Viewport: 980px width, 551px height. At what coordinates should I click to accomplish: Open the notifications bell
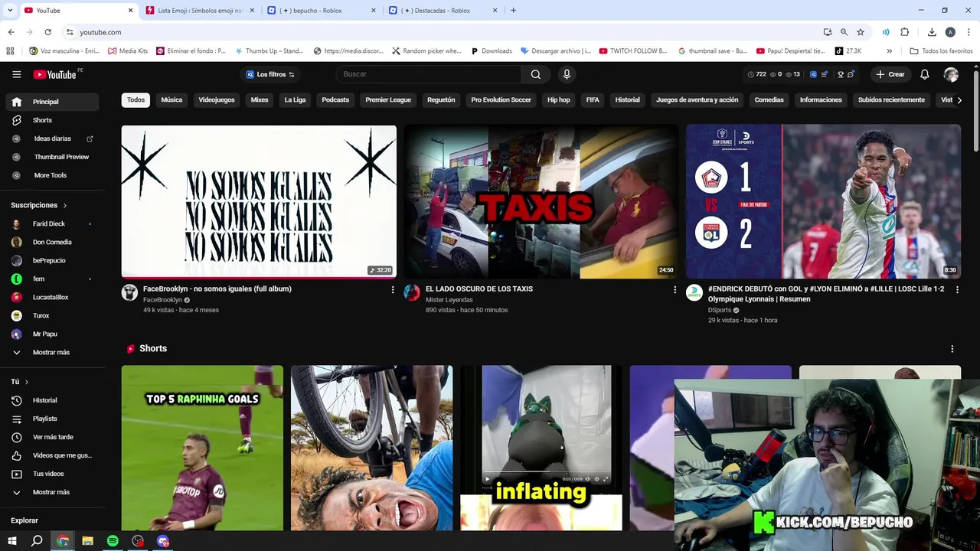[x=924, y=74]
